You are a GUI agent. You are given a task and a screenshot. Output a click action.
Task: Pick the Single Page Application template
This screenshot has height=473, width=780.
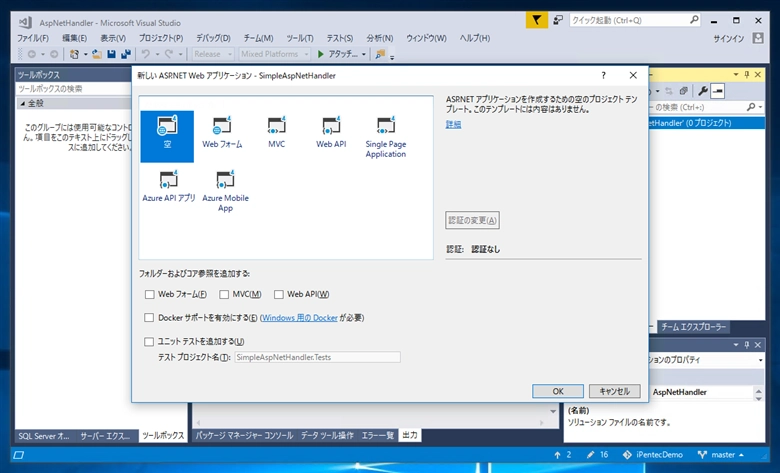(386, 137)
